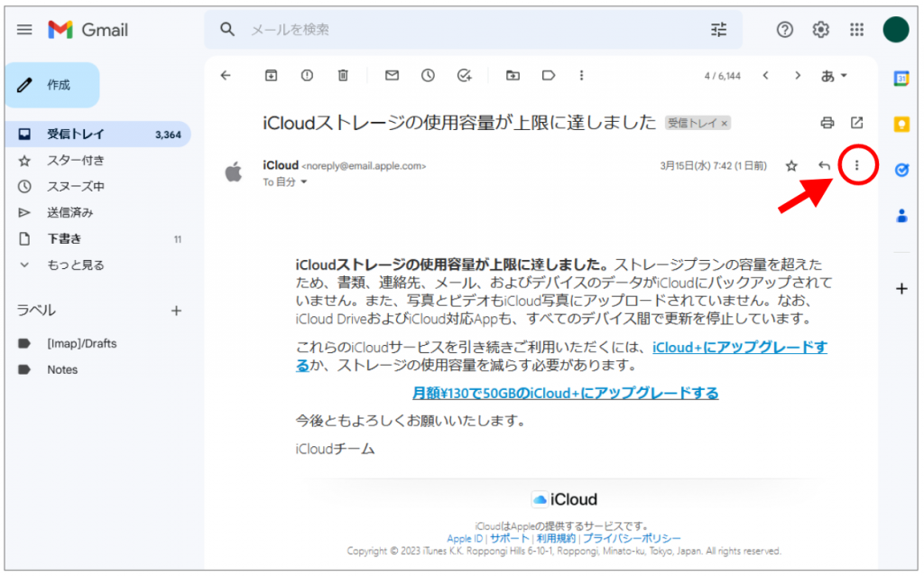Snooze this email with clock icon
The width and height of the screenshot is (924, 577).
pos(428,76)
